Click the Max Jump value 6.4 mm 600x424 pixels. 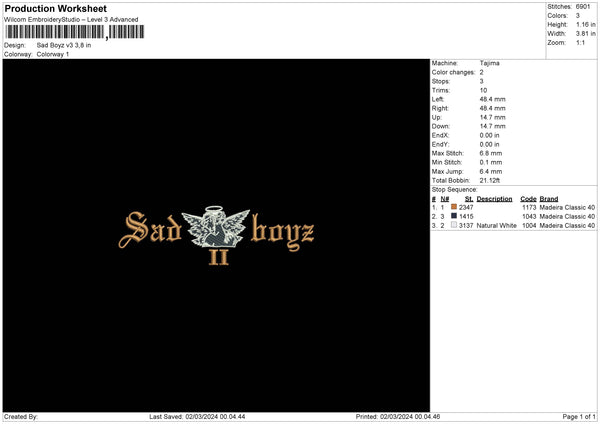tap(491, 171)
